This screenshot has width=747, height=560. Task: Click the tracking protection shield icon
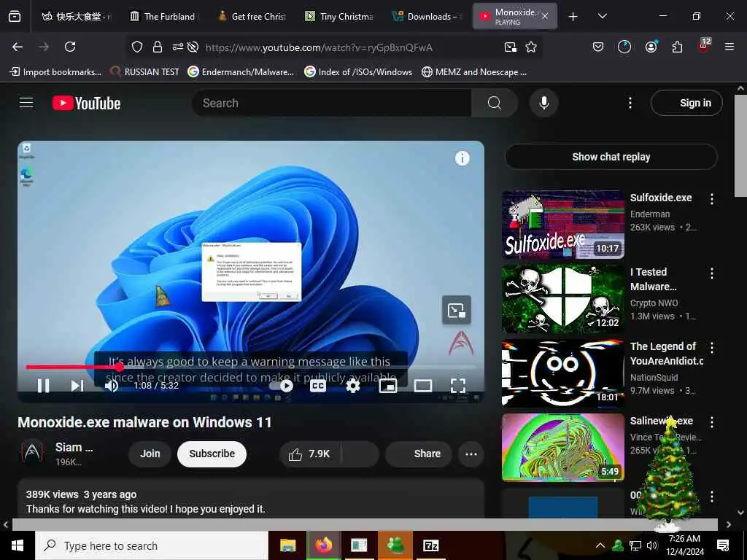pos(137,47)
